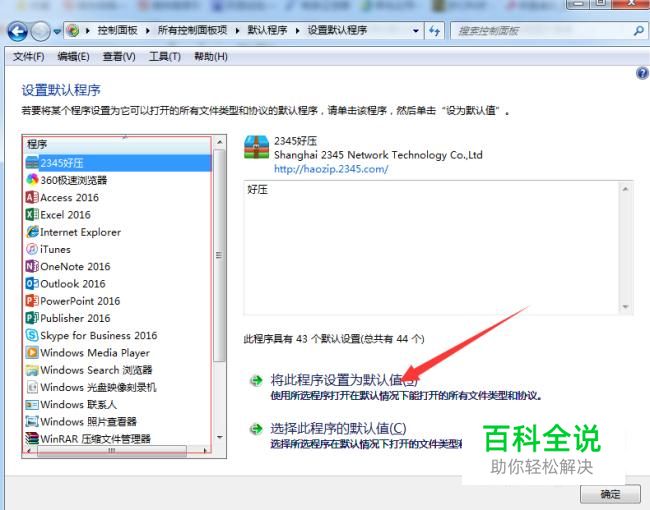The height and width of the screenshot is (510, 650).
Task: Click the Outlook 2016 icon
Action: (x=32, y=284)
